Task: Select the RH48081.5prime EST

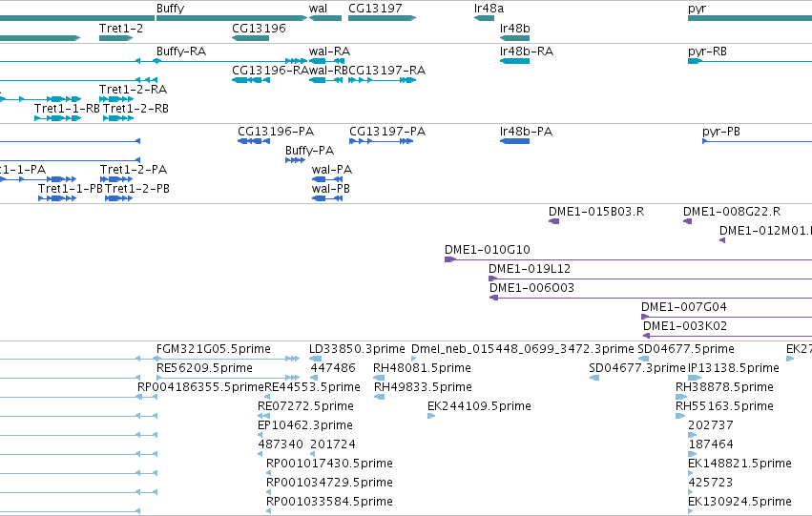Action: pos(379,378)
